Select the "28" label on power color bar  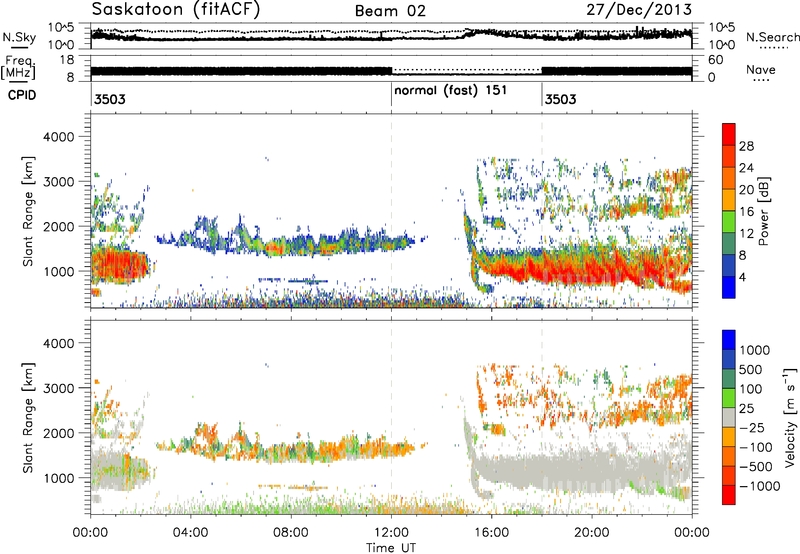point(746,146)
